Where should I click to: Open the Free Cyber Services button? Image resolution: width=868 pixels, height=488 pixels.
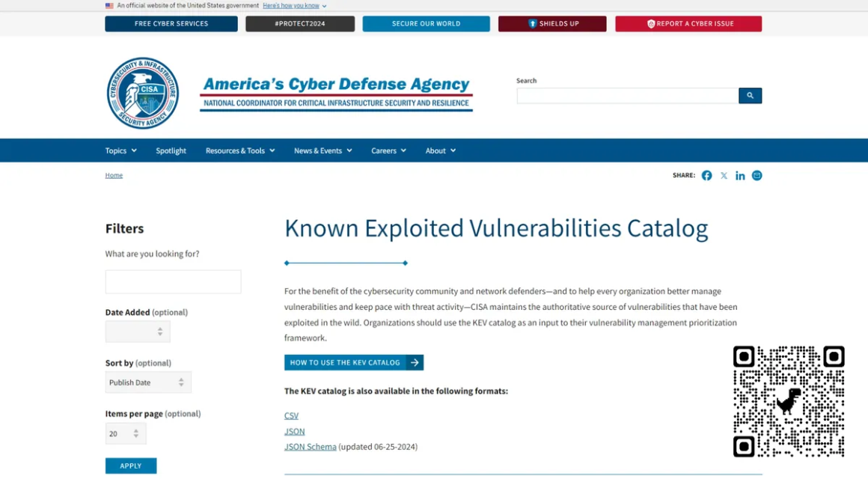[171, 24]
